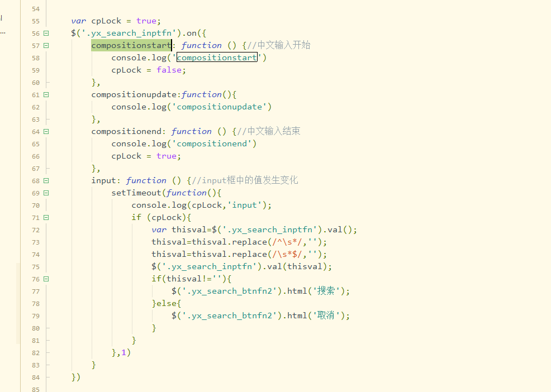
Task: Click the }else{ statement on line 78
Action: tap(167, 304)
